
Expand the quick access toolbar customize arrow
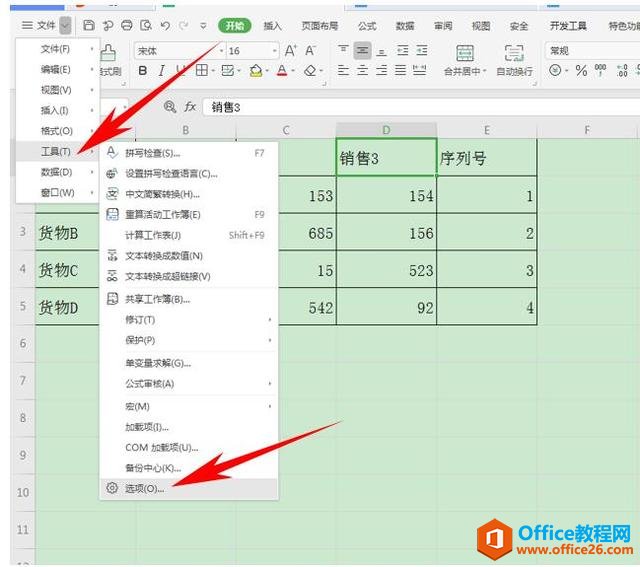(x=203, y=26)
